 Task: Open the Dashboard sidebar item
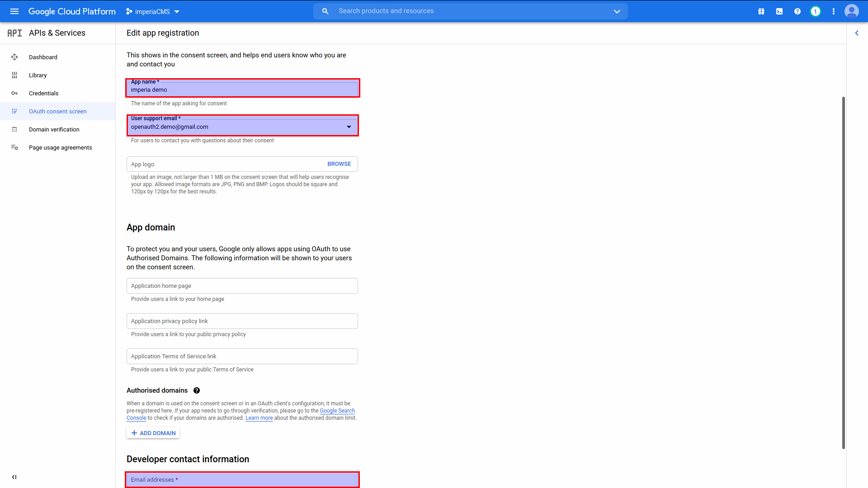58,57
